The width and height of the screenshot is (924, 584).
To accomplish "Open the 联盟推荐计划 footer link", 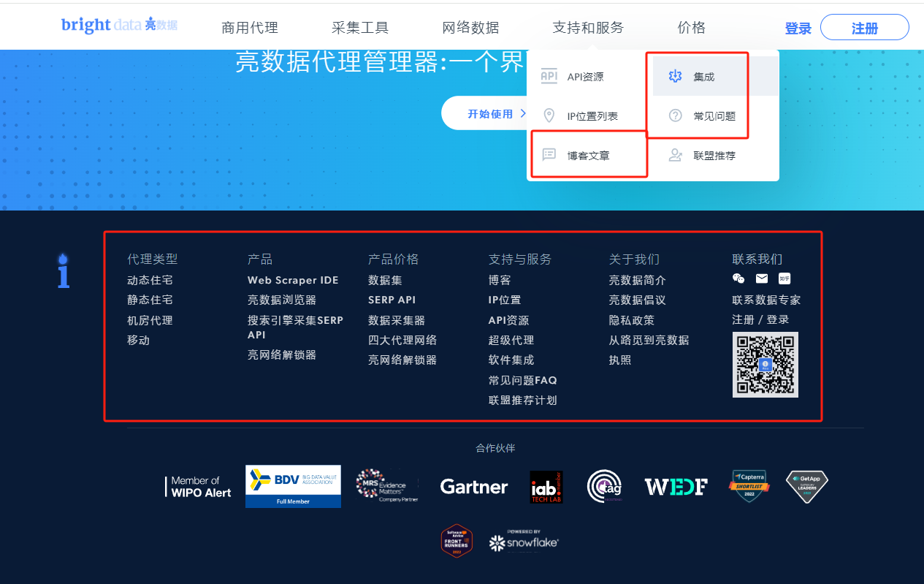I will pos(523,400).
